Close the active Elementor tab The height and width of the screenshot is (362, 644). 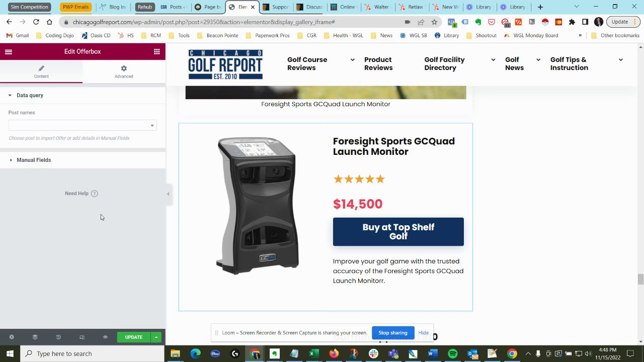[253, 7]
